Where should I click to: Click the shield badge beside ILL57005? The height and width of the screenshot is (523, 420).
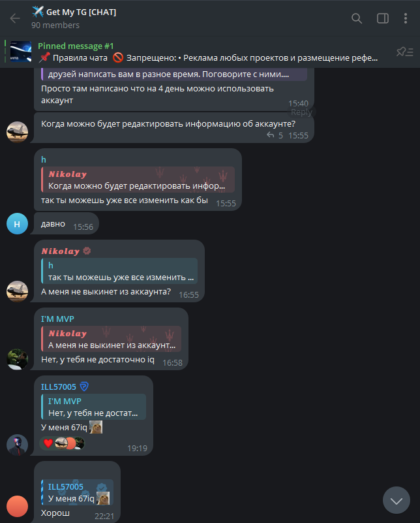84,387
